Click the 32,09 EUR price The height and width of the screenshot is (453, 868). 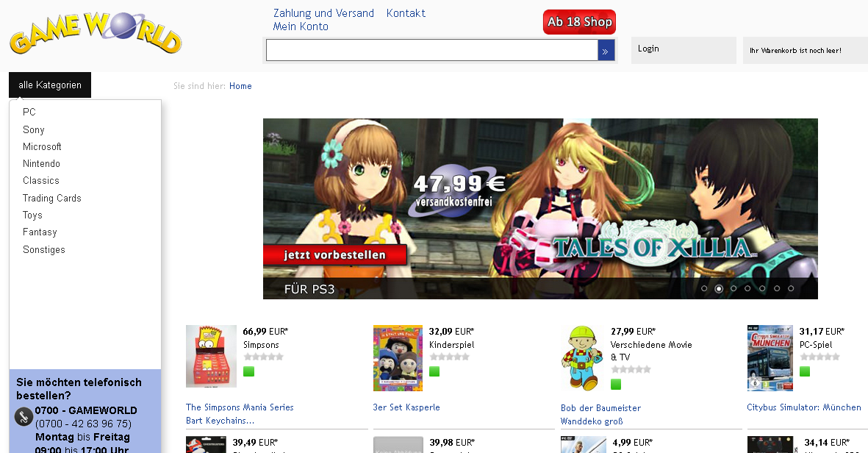pyautogui.click(x=452, y=332)
